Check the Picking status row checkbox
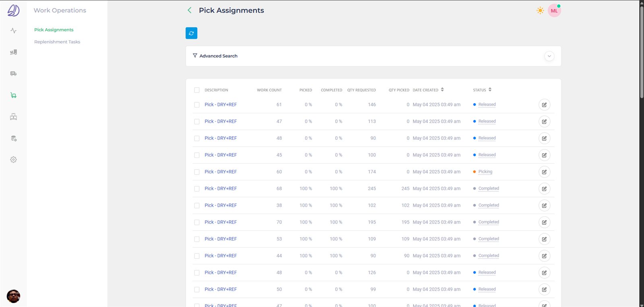The width and height of the screenshot is (644, 307). click(x=197, y=172)
